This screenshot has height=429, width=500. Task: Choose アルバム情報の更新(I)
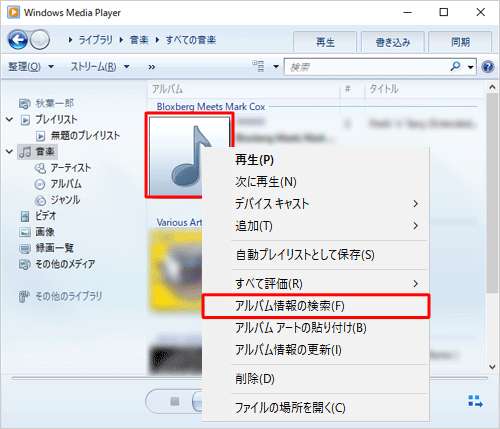[315, 350]
